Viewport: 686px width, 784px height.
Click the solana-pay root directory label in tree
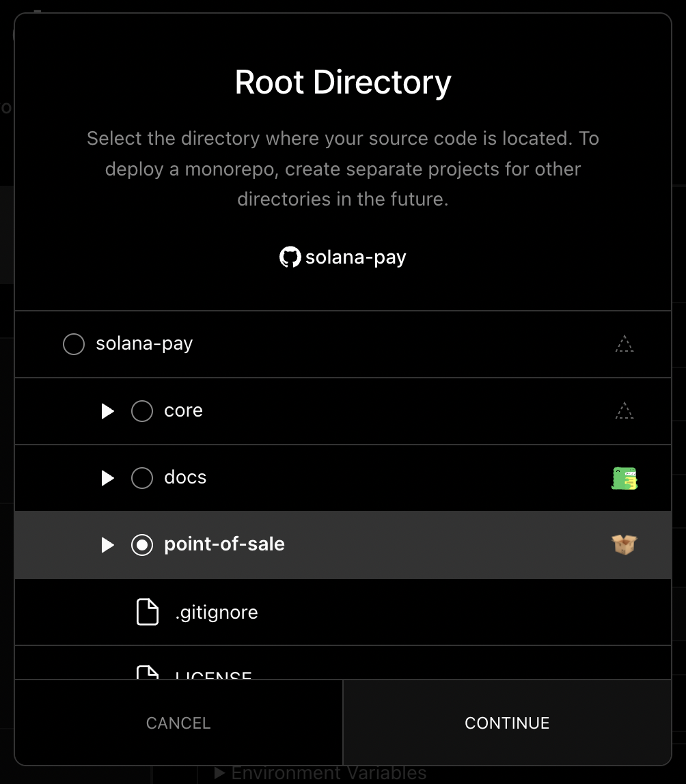tap(144, 344)
